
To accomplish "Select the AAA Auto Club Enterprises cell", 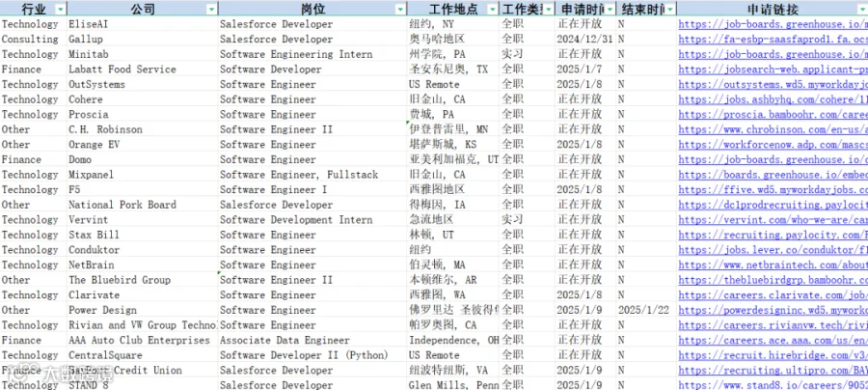I will click(143, 340).
